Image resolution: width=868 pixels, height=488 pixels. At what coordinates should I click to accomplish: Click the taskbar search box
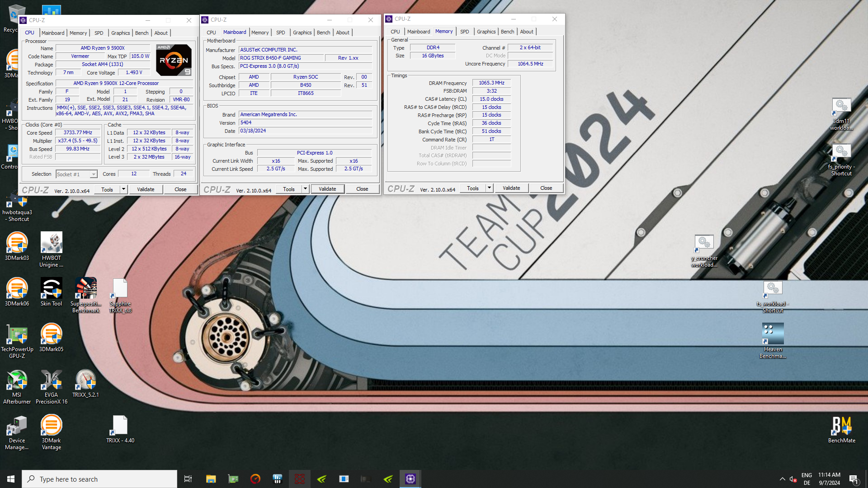pos(99,479)
